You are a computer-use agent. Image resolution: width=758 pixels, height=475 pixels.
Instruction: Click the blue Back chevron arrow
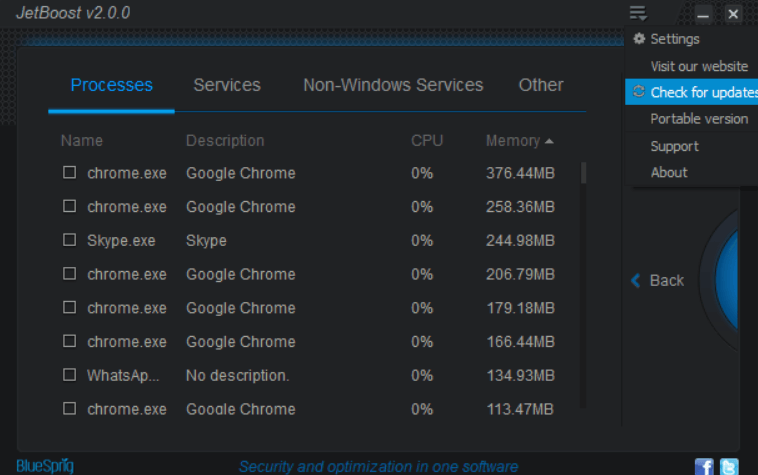click(x=636, y=280)
